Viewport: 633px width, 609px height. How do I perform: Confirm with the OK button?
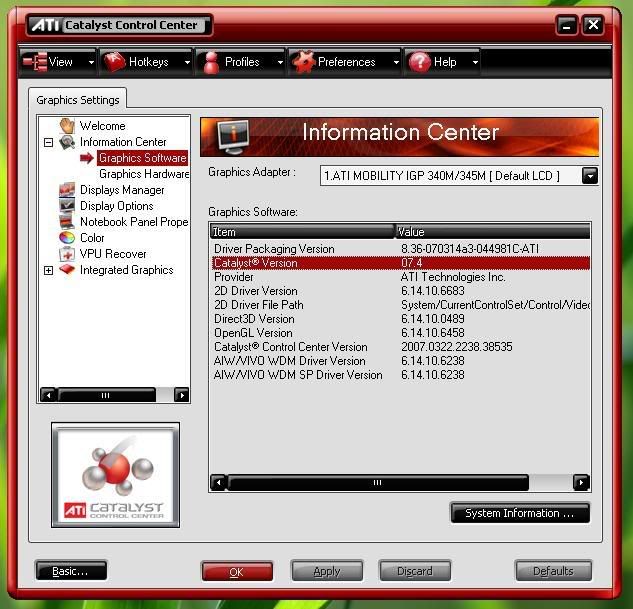[x=237, y=571]
